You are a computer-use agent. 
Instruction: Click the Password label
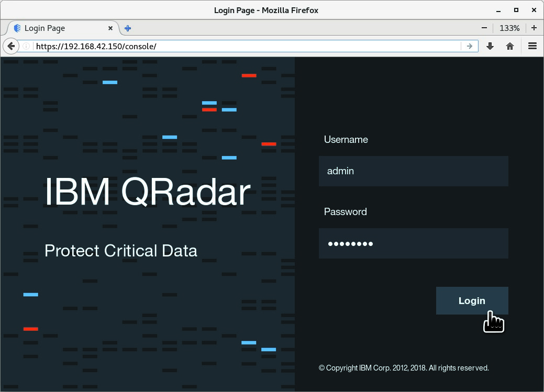click(x=345, y=211)
